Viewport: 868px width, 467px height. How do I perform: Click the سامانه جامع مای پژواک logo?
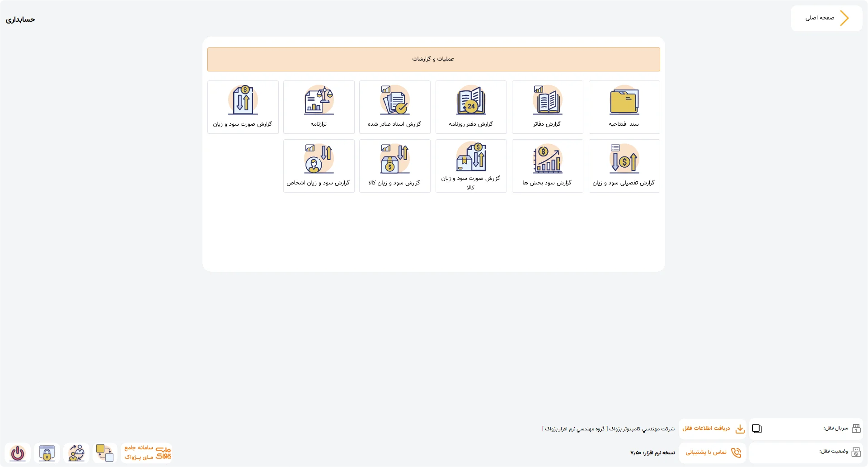147,453
